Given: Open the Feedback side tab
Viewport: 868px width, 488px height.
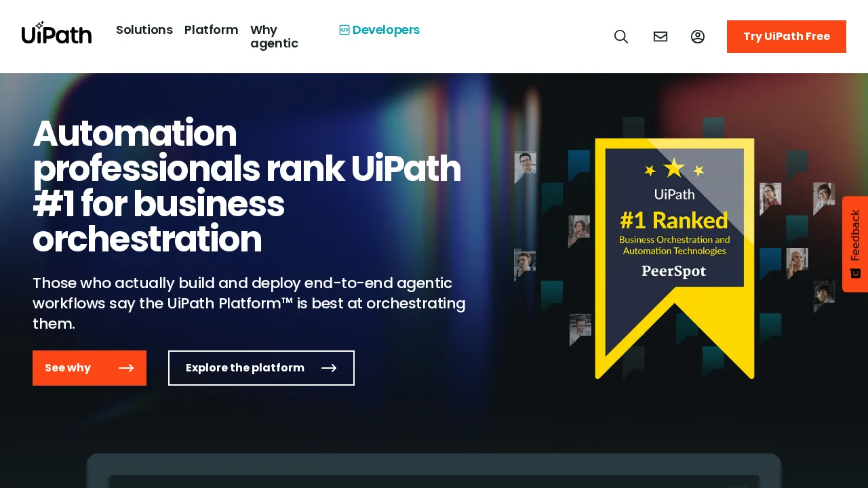Looking at the screenshot, I should (x=854, y=244).
